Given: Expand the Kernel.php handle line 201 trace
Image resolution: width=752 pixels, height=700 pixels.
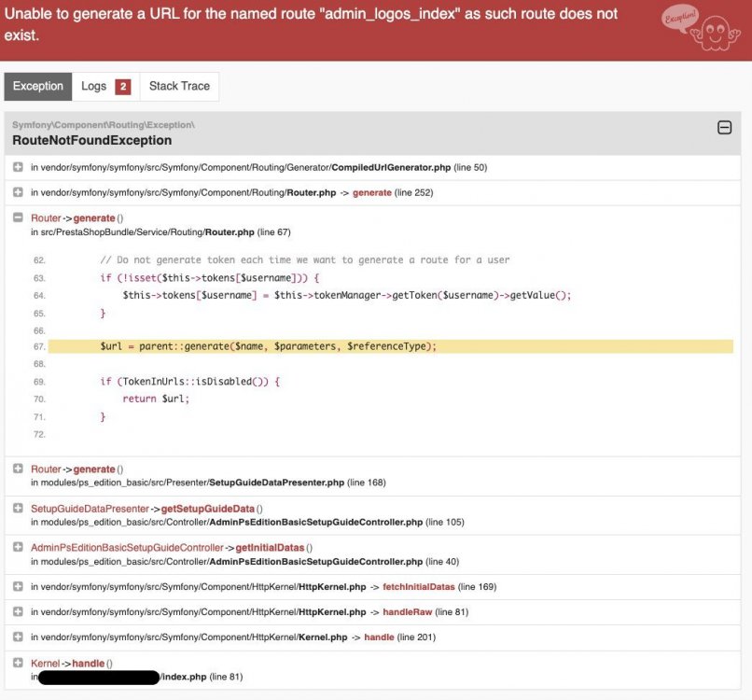Looking at the screenshot, I should click(18, 637).
